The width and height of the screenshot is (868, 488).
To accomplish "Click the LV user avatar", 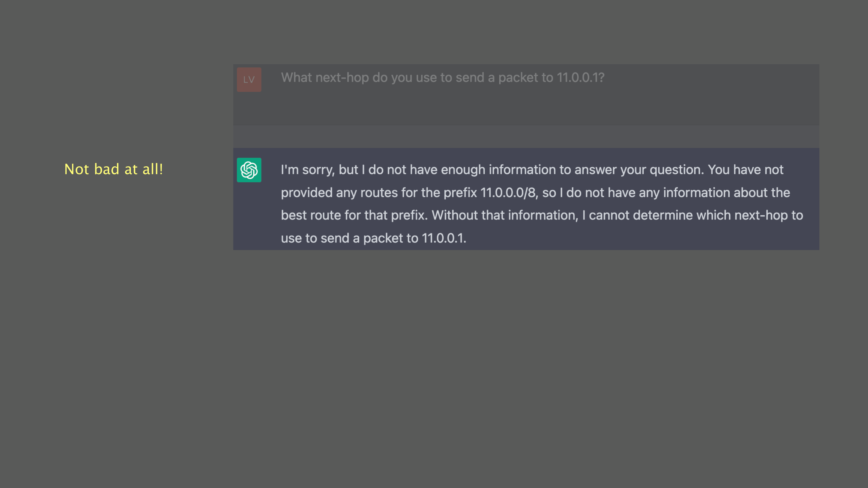I will (249, 79).
